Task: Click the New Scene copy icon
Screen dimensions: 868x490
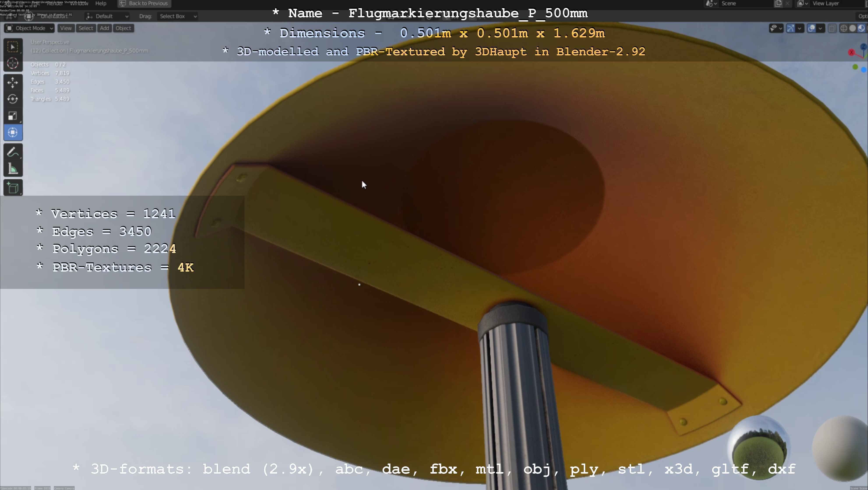Action: [x=778, y=3]
